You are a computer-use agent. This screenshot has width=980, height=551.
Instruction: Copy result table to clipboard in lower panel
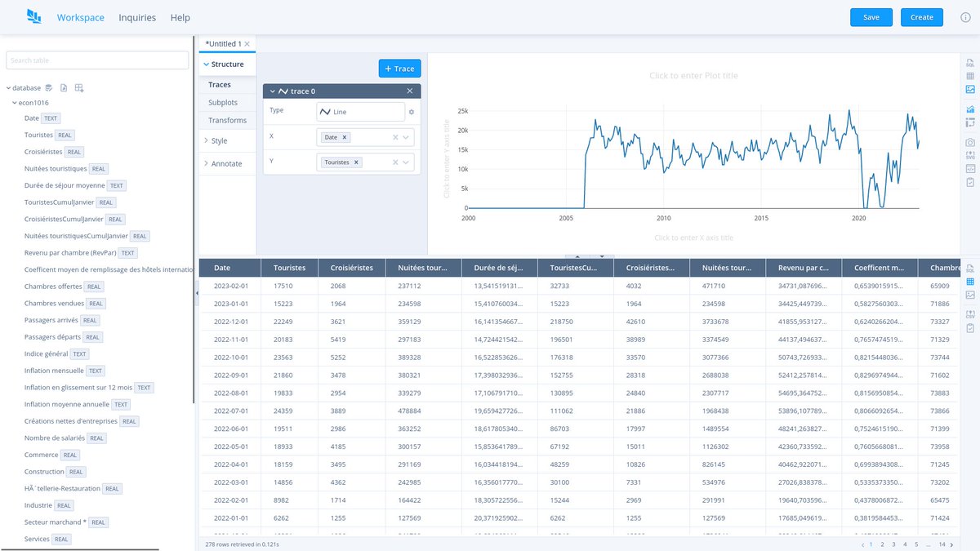(970, 328)
